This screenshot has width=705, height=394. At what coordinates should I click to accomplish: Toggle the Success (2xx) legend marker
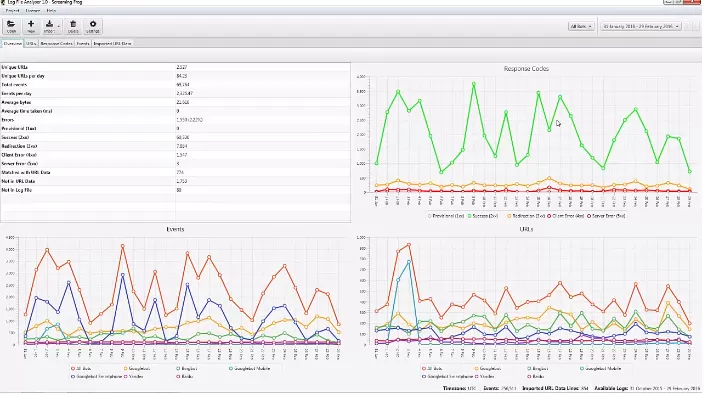[469, 216]
